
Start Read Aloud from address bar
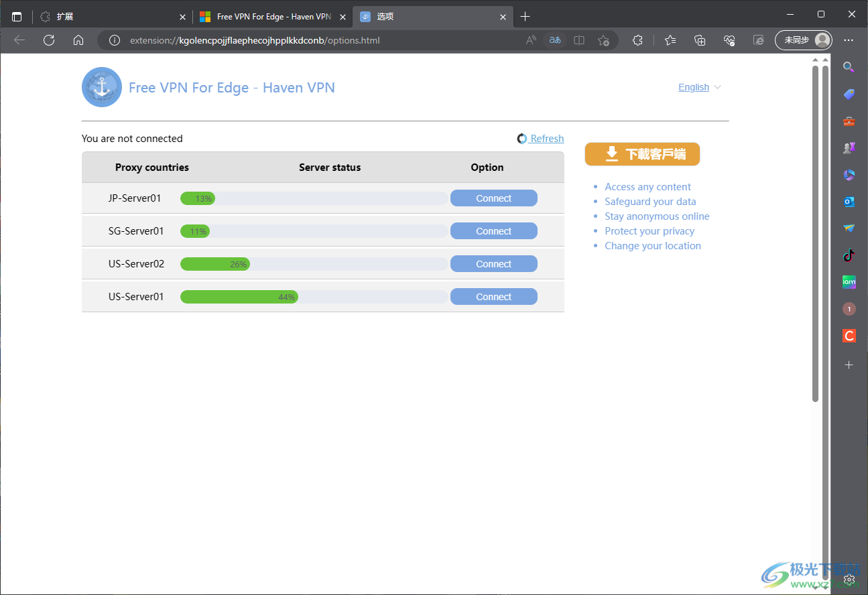531,40
